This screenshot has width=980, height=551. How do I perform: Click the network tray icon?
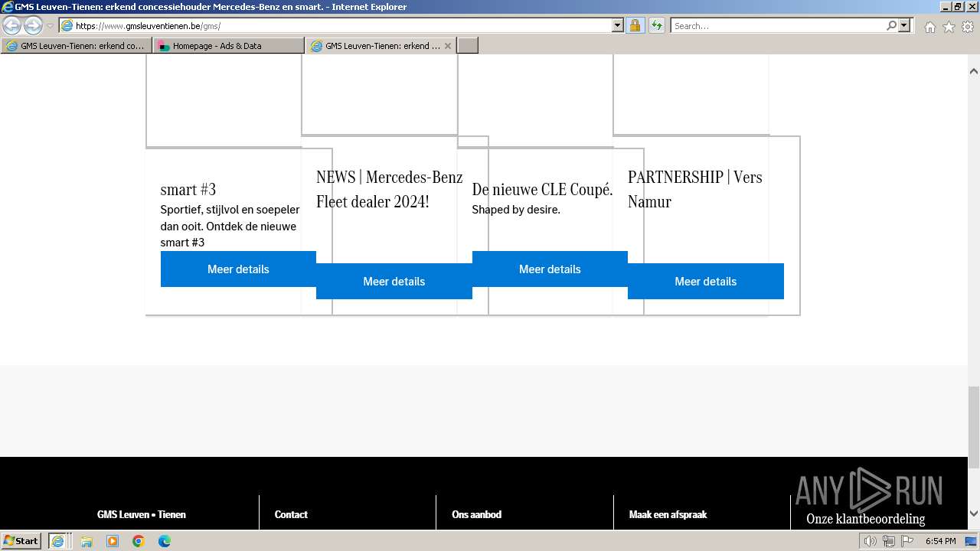pos(888,541)
